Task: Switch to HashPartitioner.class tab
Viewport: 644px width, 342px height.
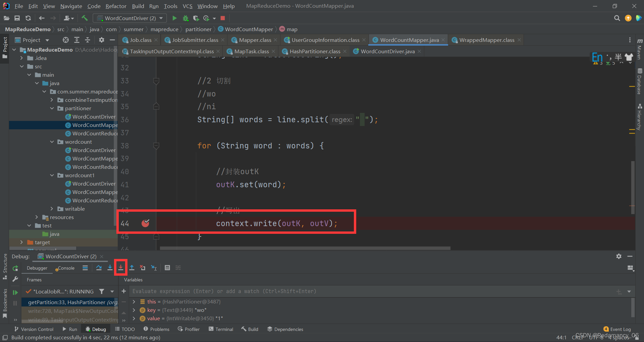Action: 314,51
